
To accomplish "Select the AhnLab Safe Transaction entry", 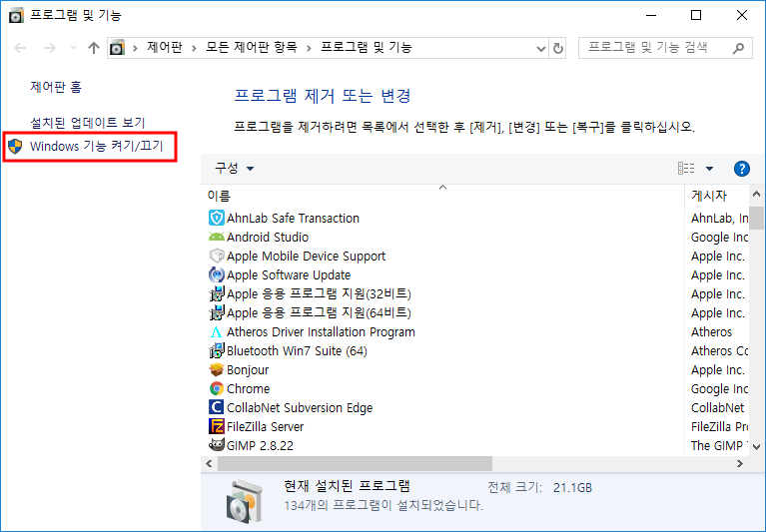I will [x=293, y=219].
